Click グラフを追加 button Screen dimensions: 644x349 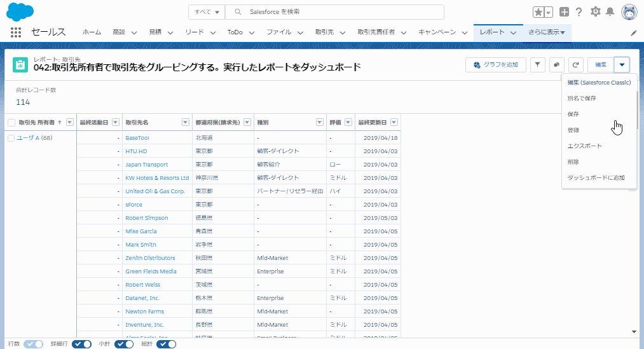click(x=496, y=64)
